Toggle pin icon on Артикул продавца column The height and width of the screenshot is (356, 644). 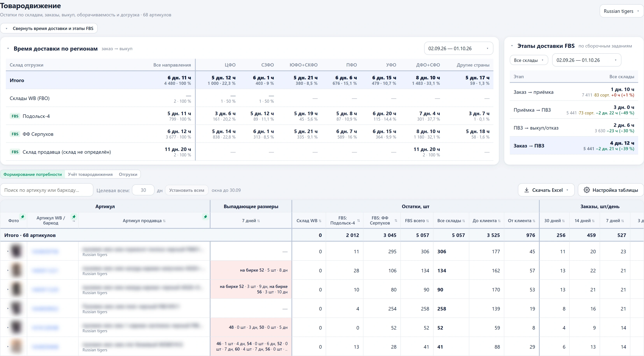tap(205, 217)
